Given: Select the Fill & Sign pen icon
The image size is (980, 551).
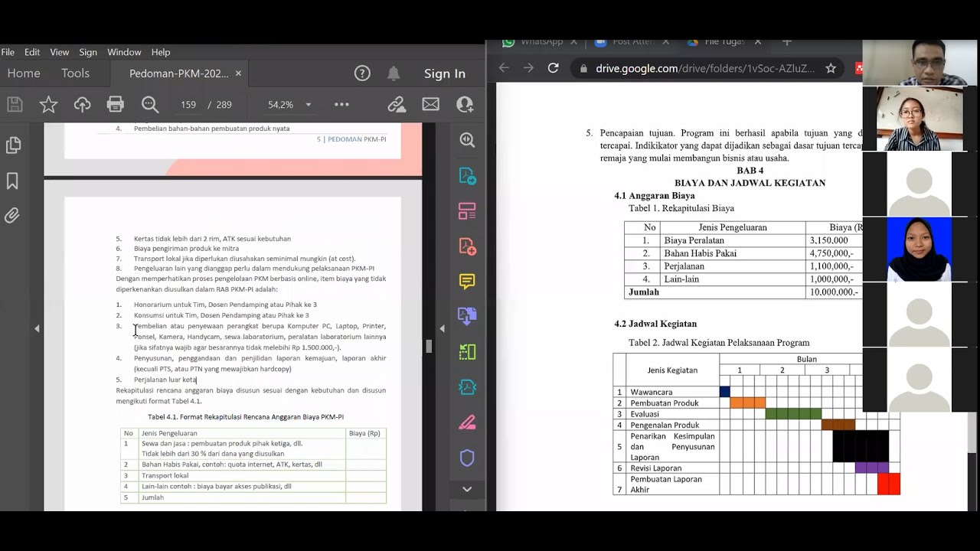Looking at the screenshot, I should click(x=467, y=422).
